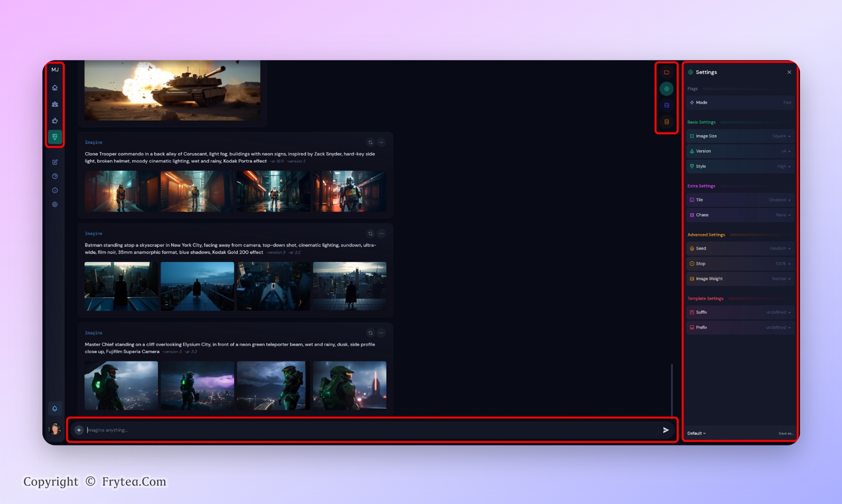Regenerate the Batman prompt images
Screen dimensions: 842x504
370,233
